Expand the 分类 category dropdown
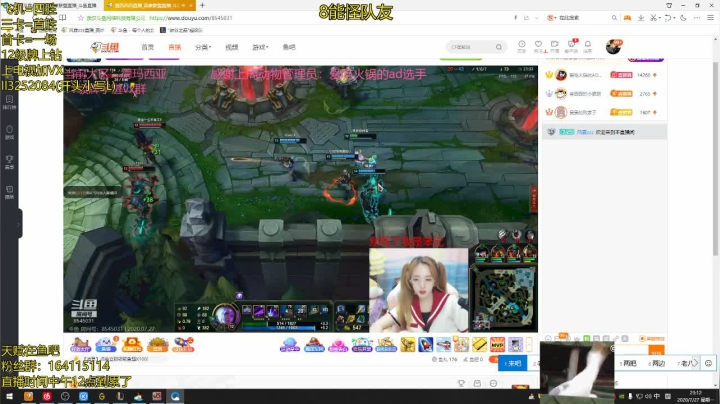 point(202,47)
